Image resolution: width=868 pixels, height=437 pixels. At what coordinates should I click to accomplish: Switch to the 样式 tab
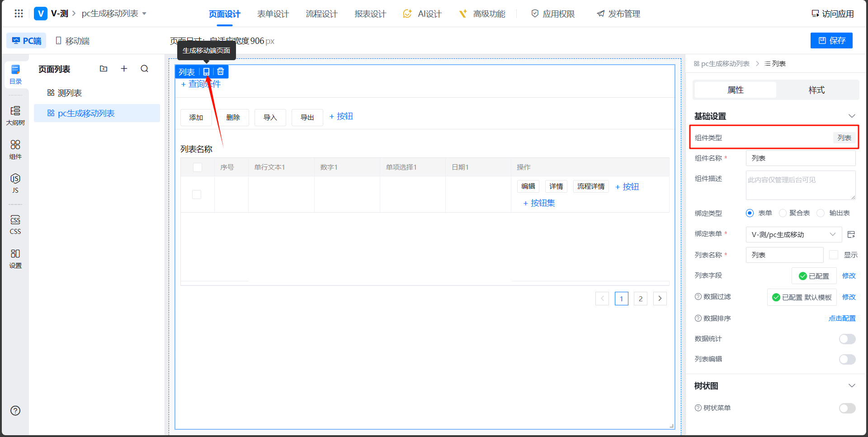point(816,90)
